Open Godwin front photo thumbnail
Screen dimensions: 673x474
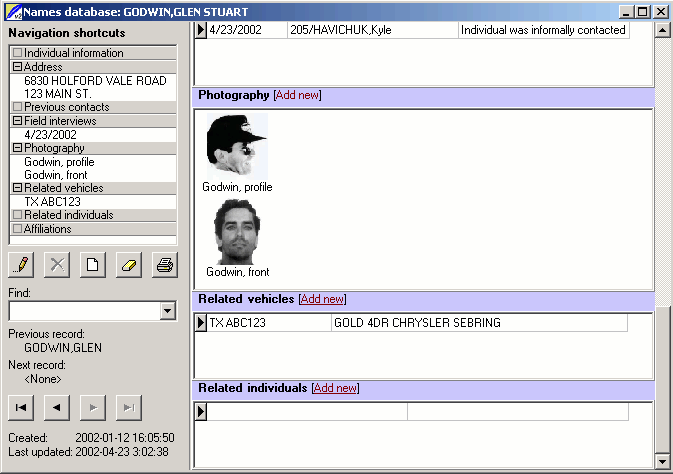click(237, 232)
